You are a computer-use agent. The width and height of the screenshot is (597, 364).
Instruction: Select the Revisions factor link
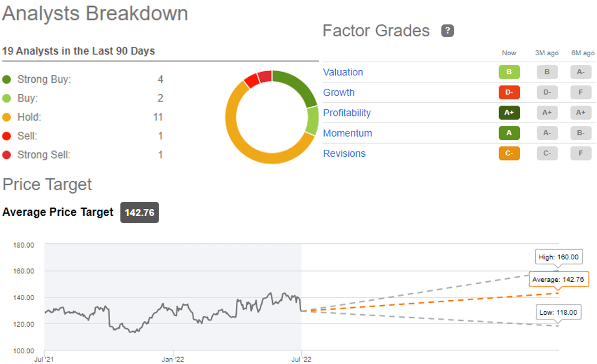pyautogui.click(x=344, y=154)
